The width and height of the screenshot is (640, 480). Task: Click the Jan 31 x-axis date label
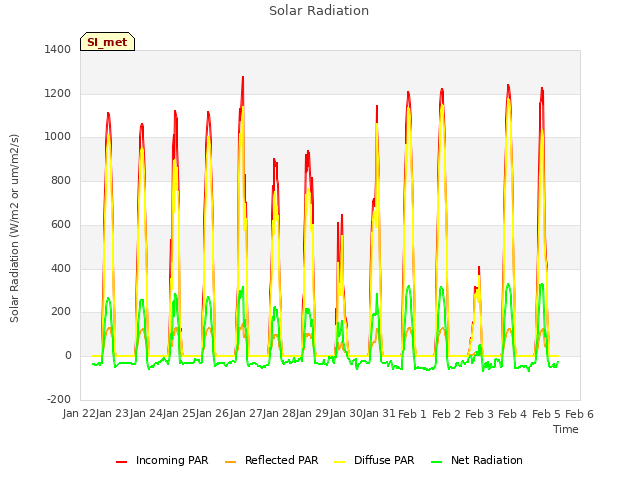(x=379, y=414)
